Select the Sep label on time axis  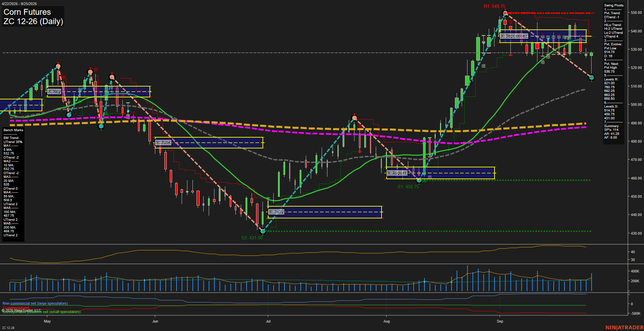(x=500, y=321)
